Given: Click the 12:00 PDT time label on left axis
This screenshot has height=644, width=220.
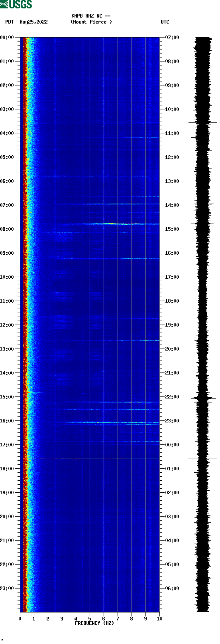Looking at the screenshot, I should point(7,325).
